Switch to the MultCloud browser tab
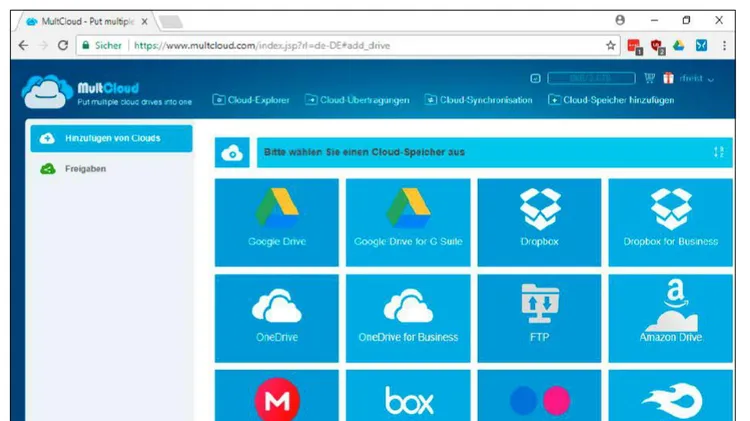This screenshot has width=750, height=421. point(86,22)
